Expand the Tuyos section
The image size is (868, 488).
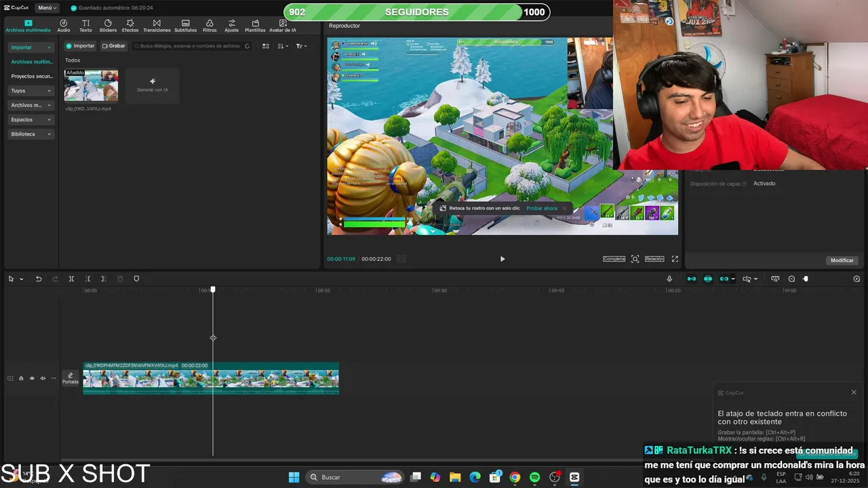31,91
